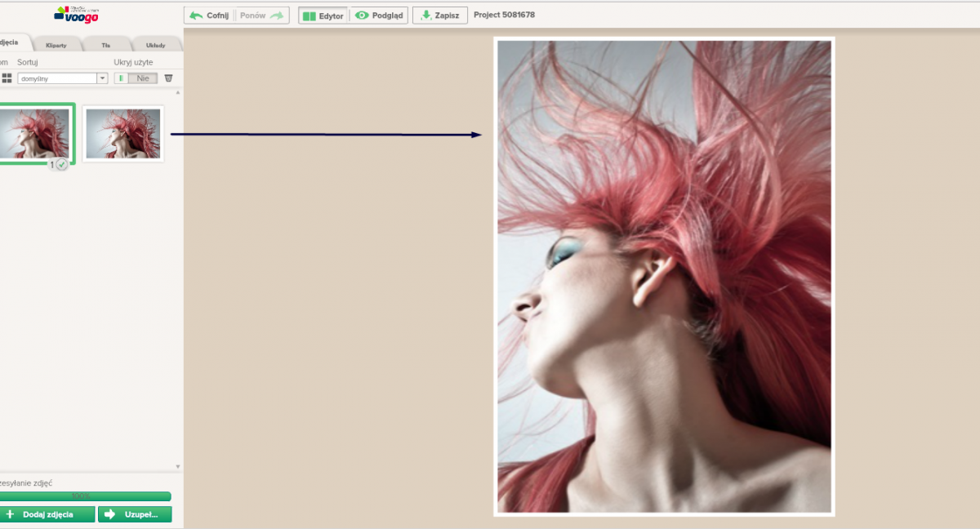
Task: Delete photos using the trash icon
Action: 169,78
